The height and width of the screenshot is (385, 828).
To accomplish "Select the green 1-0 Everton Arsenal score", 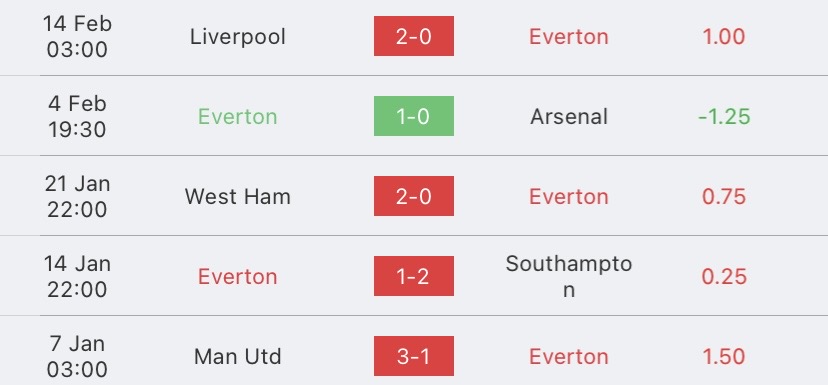I will click(413, 116).
